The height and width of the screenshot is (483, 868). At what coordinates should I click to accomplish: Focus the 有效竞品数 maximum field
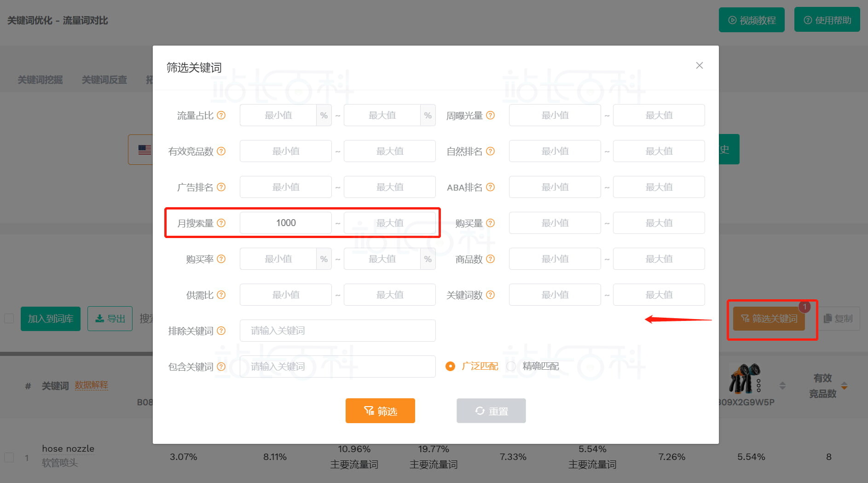[390, 151]
